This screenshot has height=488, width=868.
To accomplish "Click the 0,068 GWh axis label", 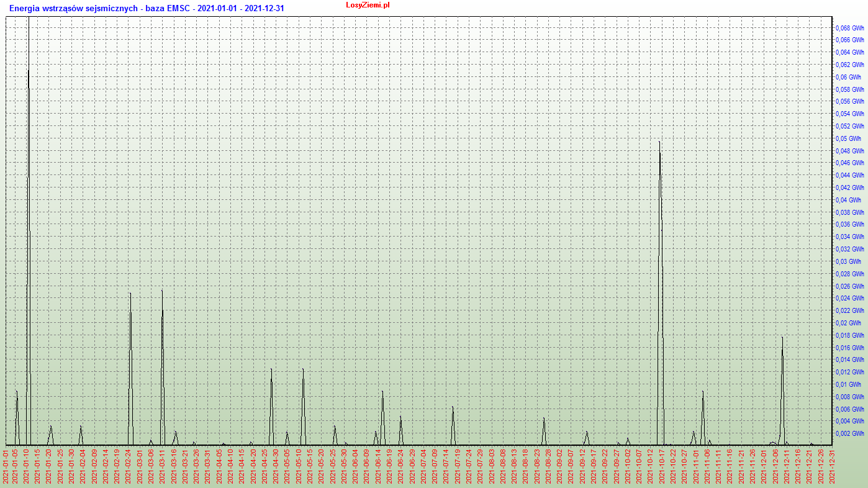I will 849,28.
